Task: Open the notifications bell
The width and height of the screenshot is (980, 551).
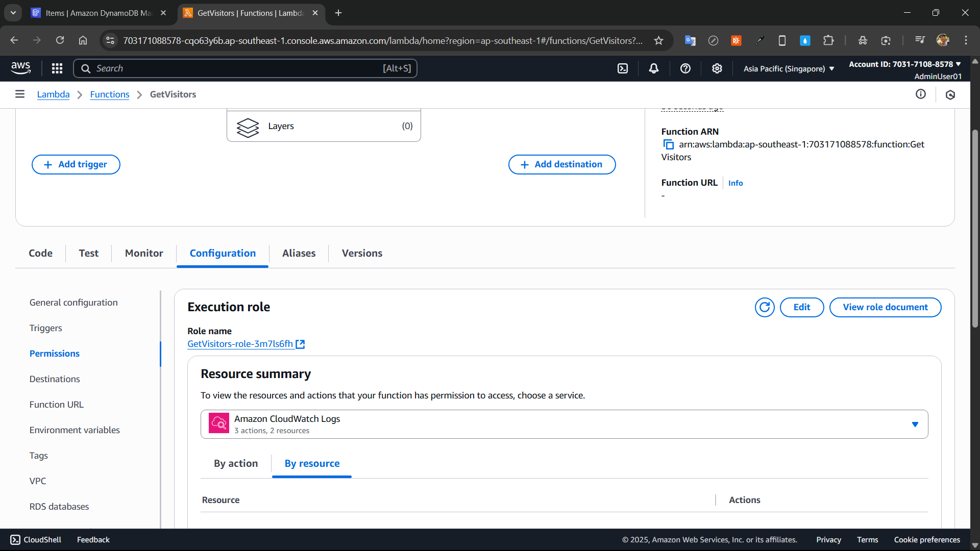Action: (x=654, y=68)
